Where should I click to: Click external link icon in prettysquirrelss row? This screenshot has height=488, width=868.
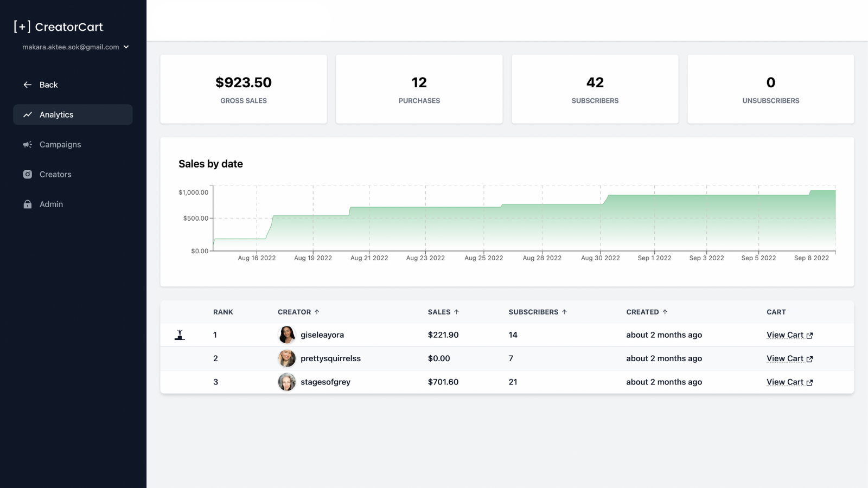click(809, 359)
